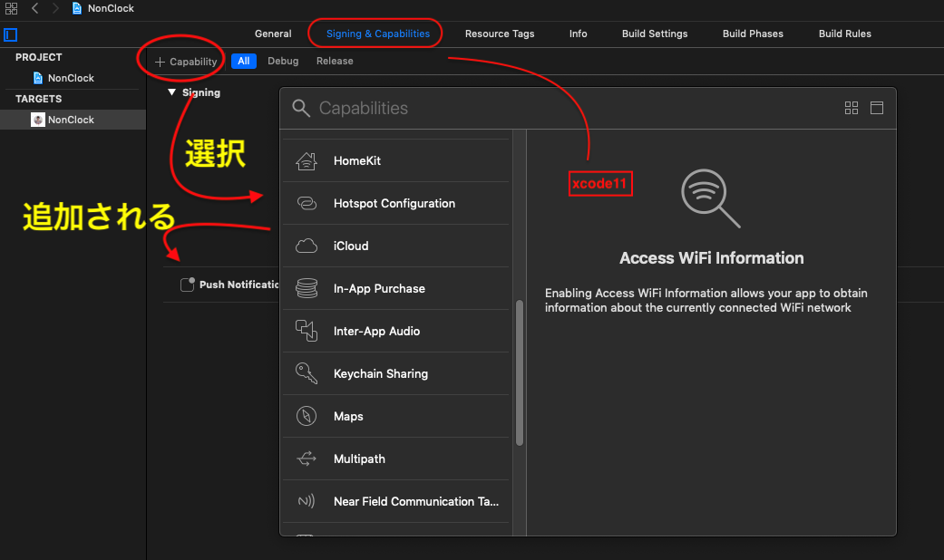Click the Push Notifications capability icon
Viewport: 944px width, 560px height.
(187, 285)
